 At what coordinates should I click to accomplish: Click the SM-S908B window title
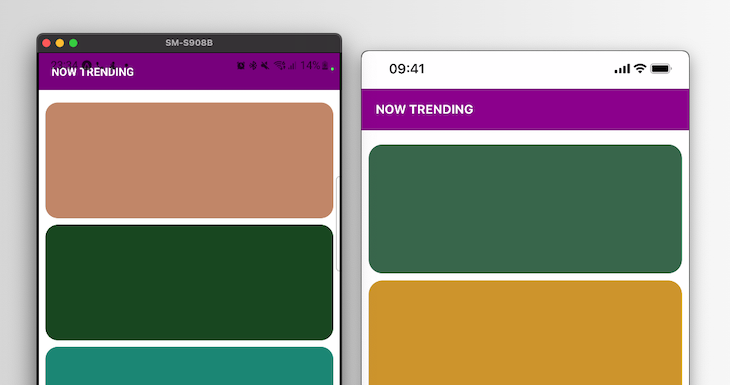coord(189,43)
